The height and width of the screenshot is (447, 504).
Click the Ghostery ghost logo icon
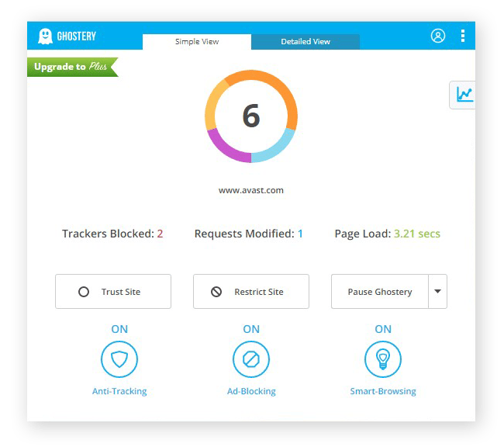point(45,36)
